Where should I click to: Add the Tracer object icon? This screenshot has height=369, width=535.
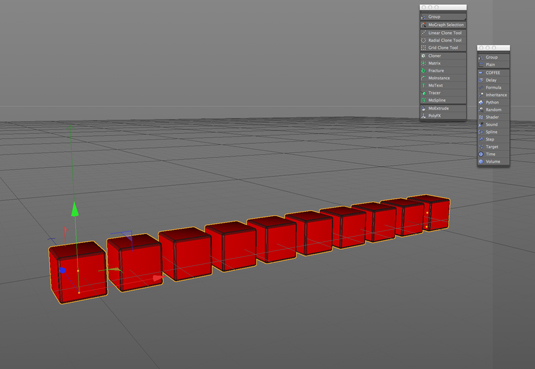click(423, 93)
